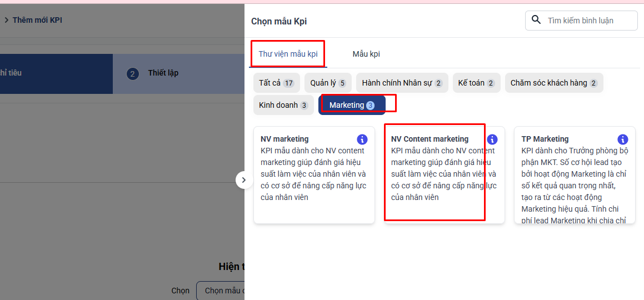Viewport: 644px width, 300px height.
Task: Select Hành chính Nhân sự filter
Action: [x=402, y=83]
